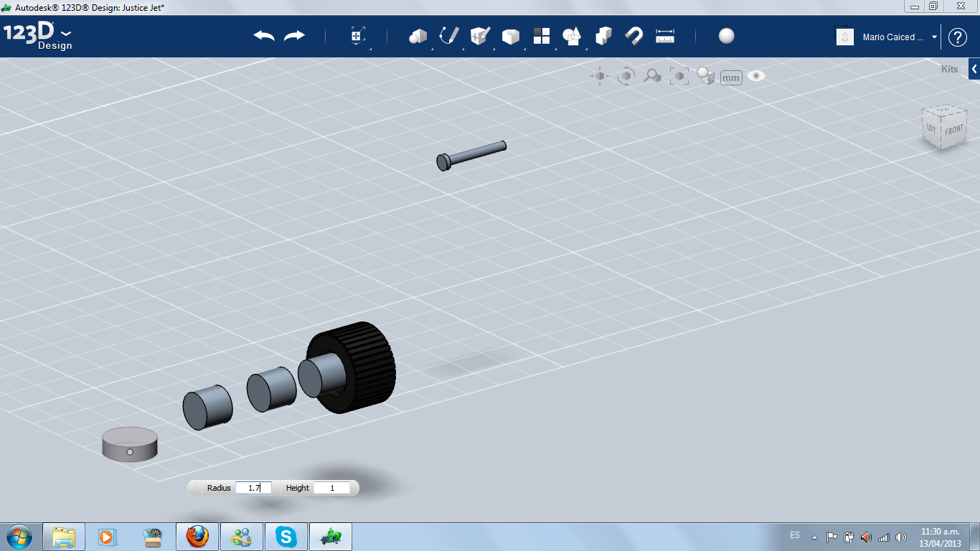Click the ES language indicator
This screenshot has height=551, width=980.
(x=795, y=535)
